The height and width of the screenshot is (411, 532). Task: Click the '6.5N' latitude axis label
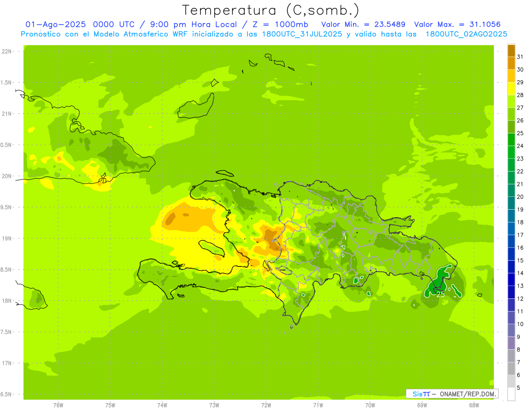pos(6,394)
